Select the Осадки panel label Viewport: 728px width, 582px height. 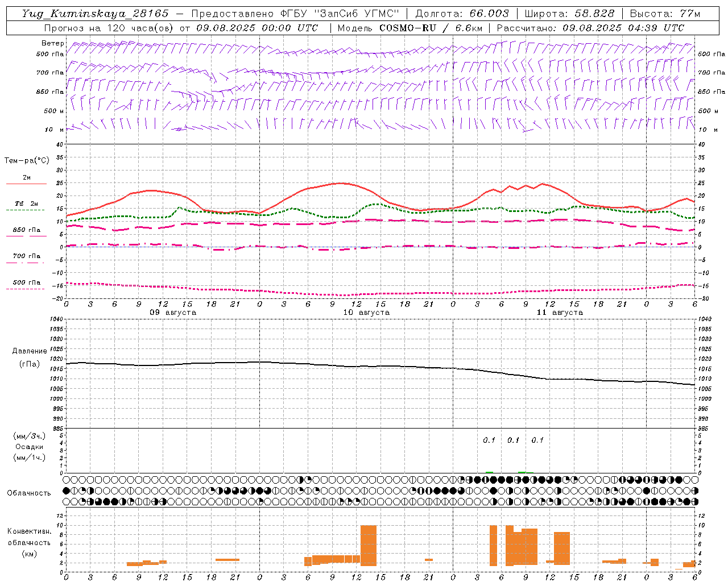click(x=30, y=447)
